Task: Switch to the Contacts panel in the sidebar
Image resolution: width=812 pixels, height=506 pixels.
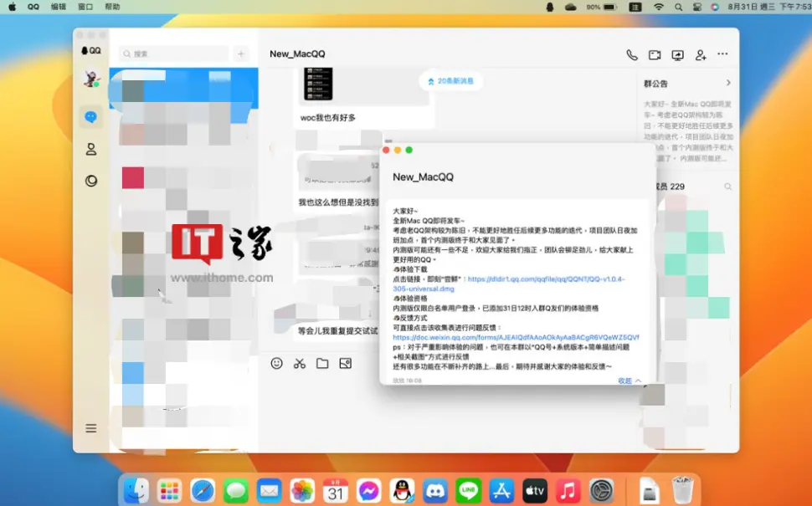Action: [x=91, y=149]
